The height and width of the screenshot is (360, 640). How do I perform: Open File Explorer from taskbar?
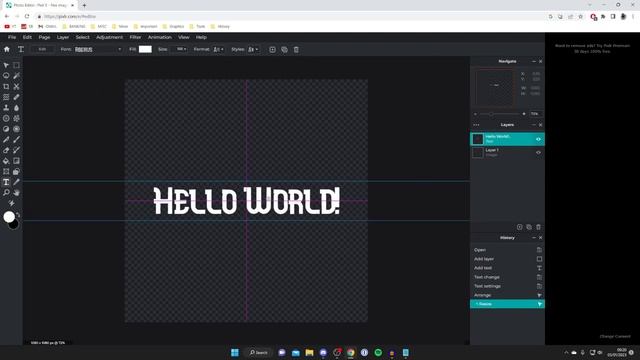[x=309, y=352]
